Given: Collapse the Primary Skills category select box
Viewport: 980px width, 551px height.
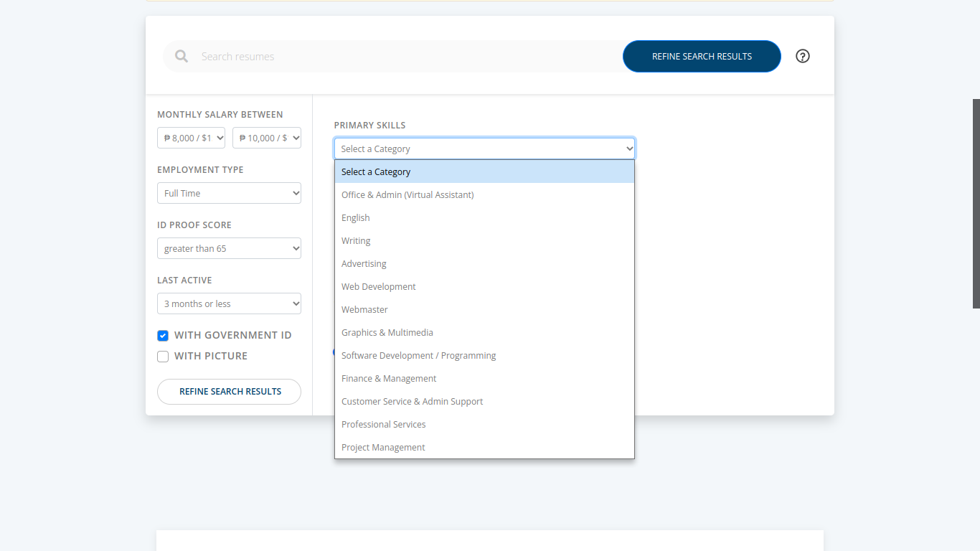Looking at the screenshot, I should 484,149.
